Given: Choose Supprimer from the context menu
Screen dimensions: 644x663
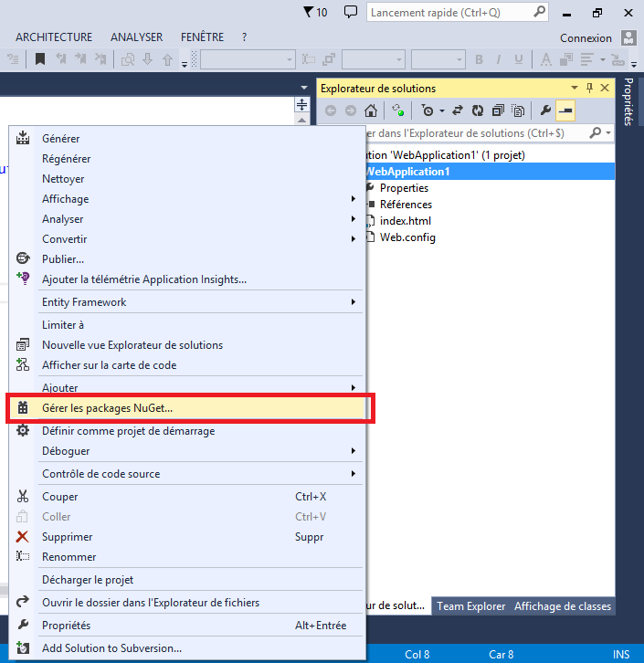Looking at the screenshot, I should pos(187,537).
